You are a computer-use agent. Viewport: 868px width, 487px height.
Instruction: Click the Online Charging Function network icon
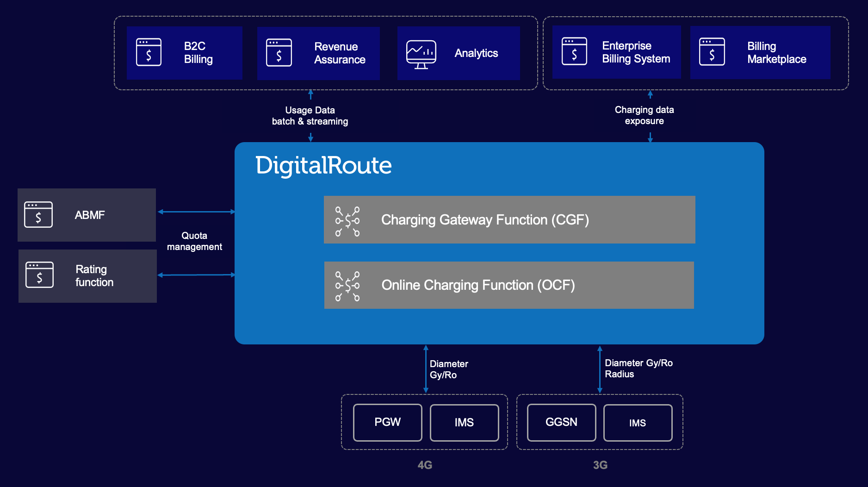[x=347, y=287]
